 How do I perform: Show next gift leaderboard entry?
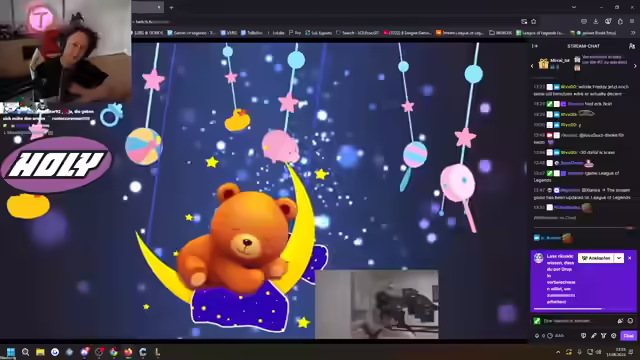coord(635,65)
